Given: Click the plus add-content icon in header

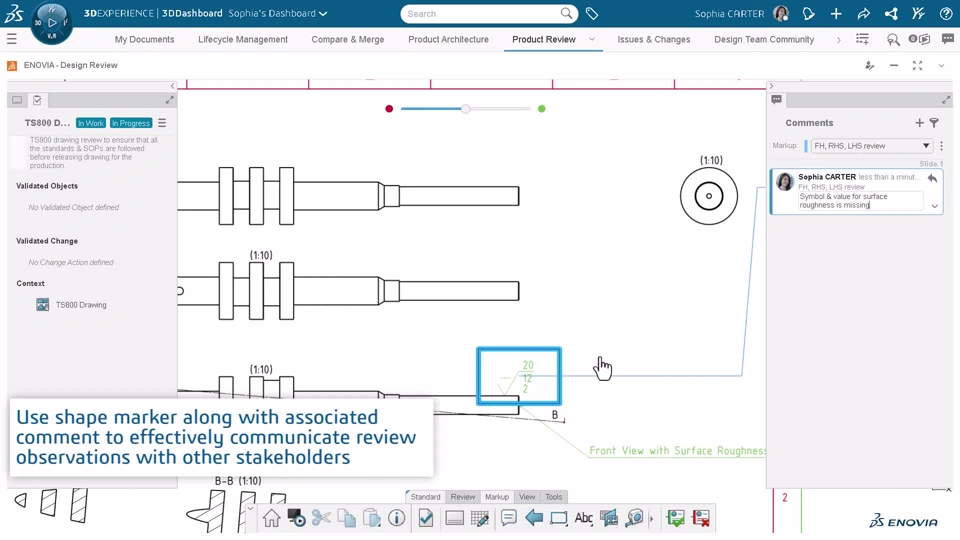Looking at the screenshot, I should pyautogui.click(x=836, y=13).
